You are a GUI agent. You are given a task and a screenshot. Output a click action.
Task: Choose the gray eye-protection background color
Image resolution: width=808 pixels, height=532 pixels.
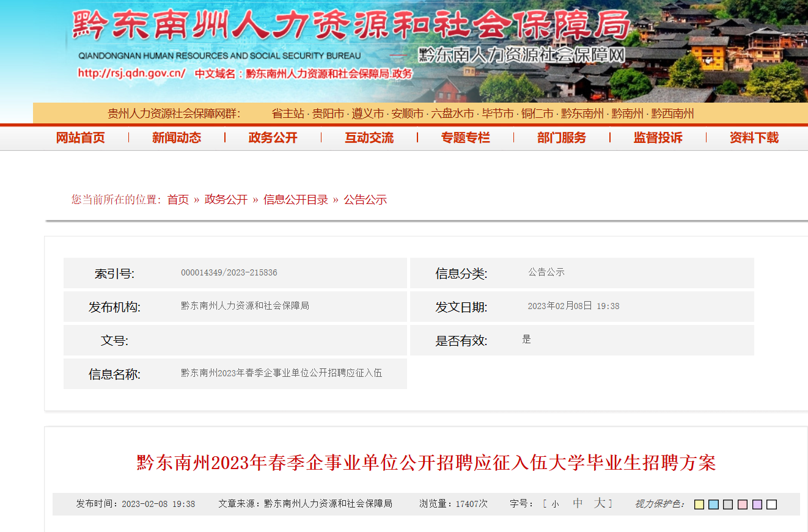(728, 505)
